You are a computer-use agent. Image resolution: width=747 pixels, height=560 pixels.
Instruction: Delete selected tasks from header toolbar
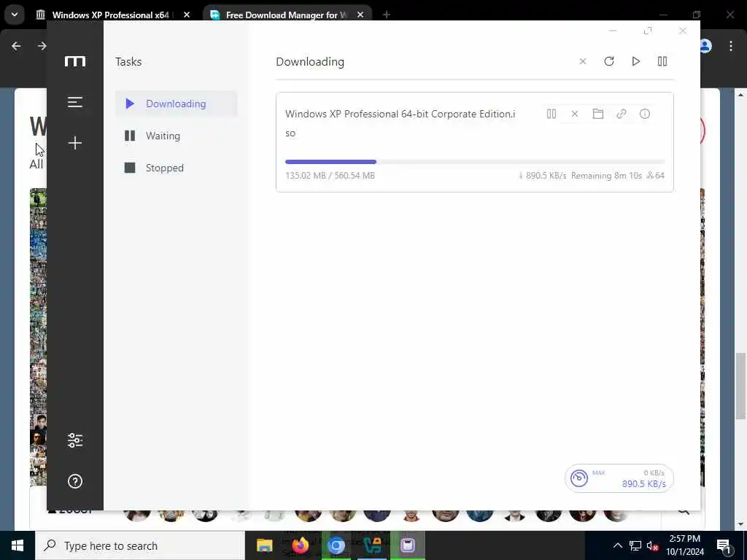(583, 61)
